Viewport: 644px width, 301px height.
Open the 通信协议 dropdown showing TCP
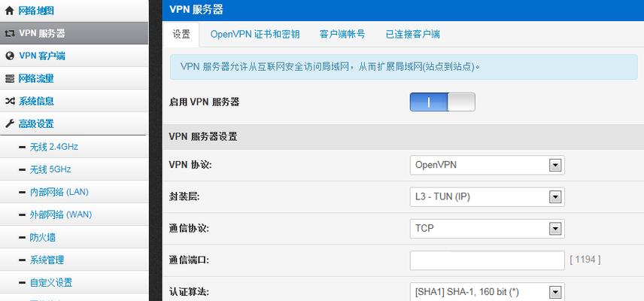point(487,228)
